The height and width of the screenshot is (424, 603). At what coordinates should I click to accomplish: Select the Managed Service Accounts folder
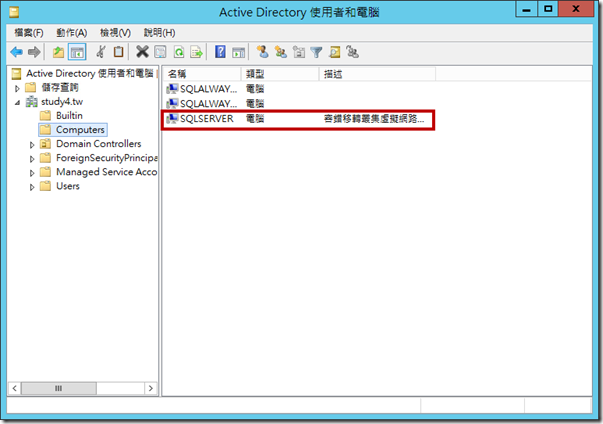(x=107, y=172)
